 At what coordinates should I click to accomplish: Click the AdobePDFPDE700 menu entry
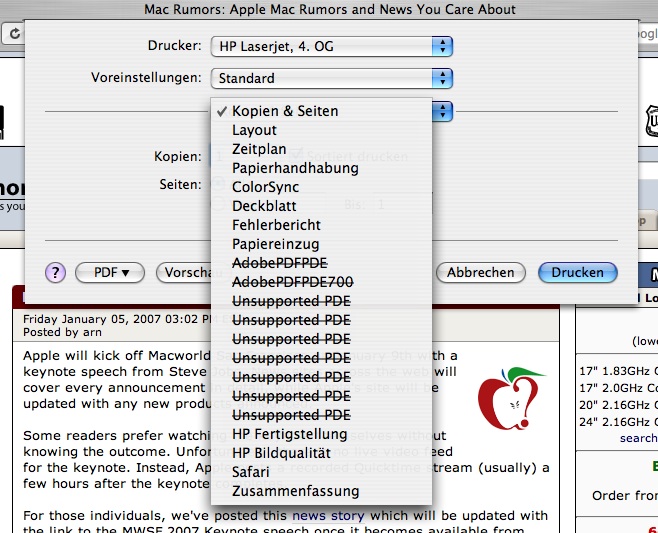[x=321, y=282]
